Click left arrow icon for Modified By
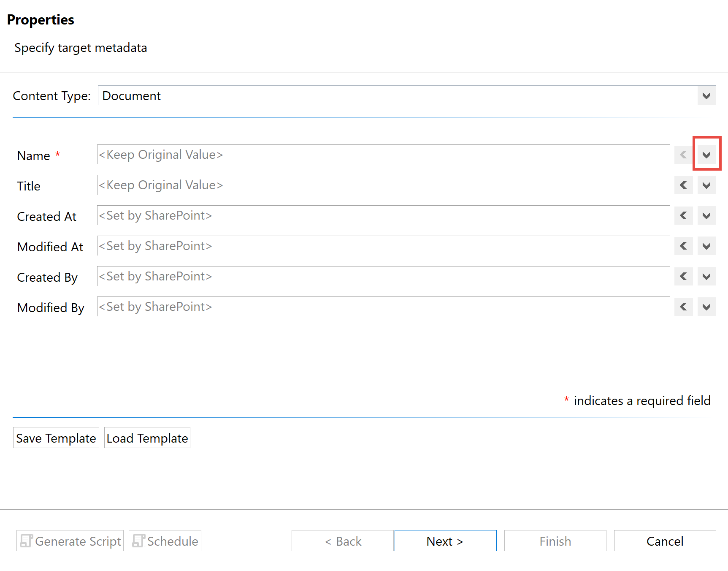 [683, 307]
